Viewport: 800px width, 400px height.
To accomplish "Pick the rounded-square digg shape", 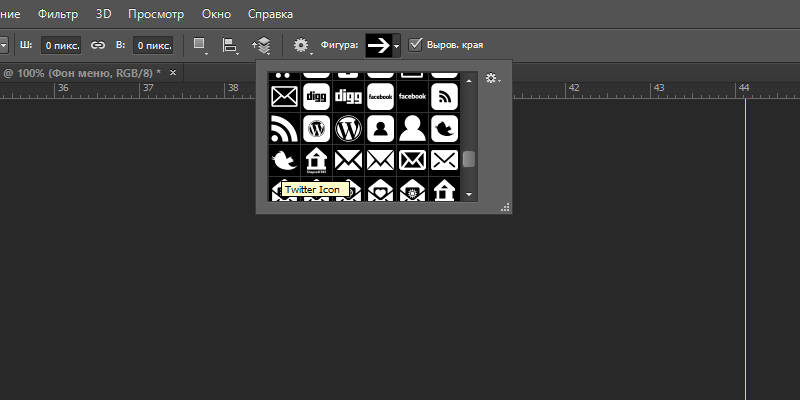I will point(316,97).
